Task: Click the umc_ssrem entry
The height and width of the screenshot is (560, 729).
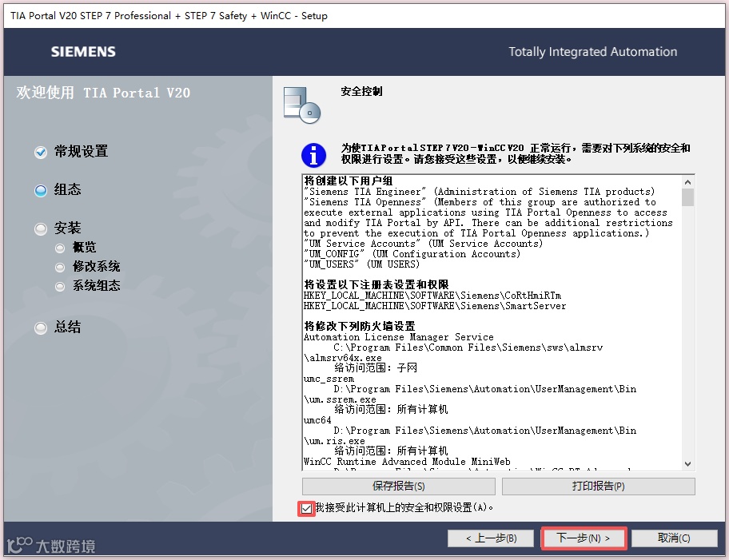Action: pyautogui.click(x=329, y=379)
